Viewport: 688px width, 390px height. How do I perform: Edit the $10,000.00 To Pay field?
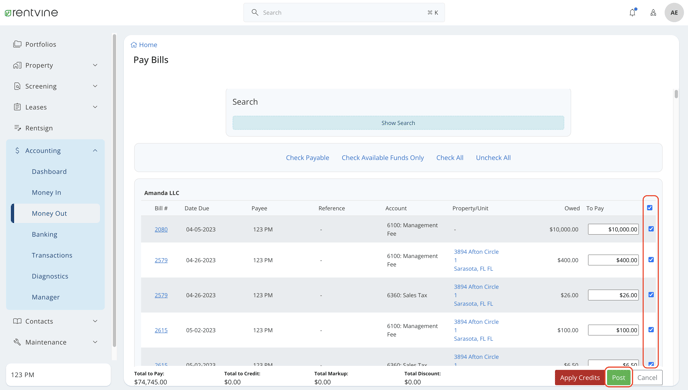click(613, 229)
